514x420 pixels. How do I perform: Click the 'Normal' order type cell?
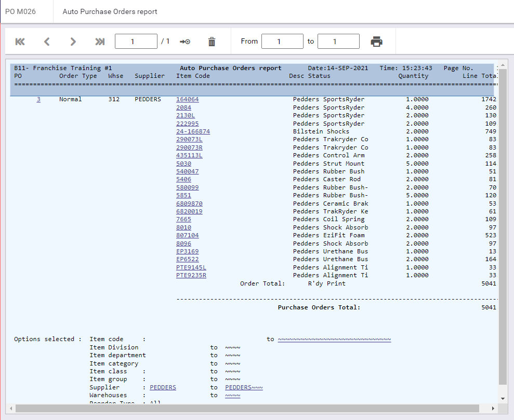[x=71, y=99]
